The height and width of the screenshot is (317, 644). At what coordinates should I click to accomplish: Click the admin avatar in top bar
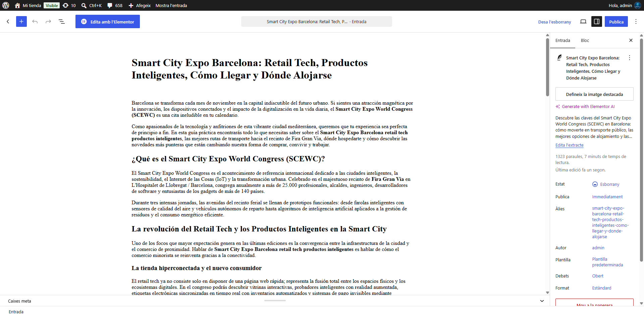[638, 5]
